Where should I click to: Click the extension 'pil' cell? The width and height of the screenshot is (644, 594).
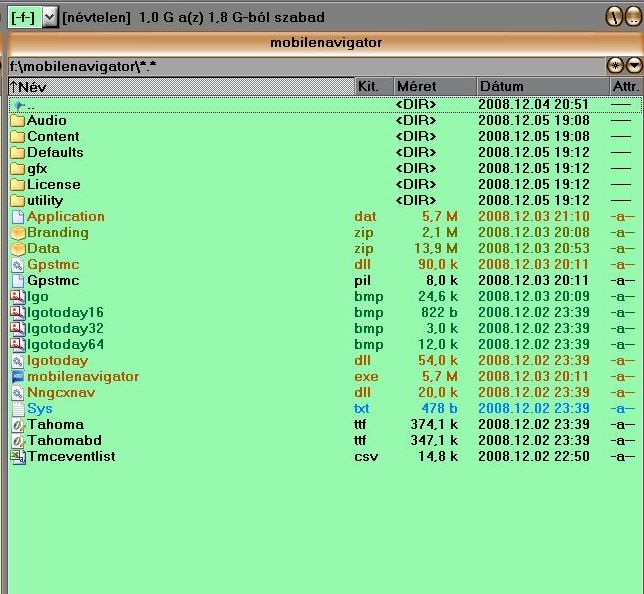tap(362, 281)
